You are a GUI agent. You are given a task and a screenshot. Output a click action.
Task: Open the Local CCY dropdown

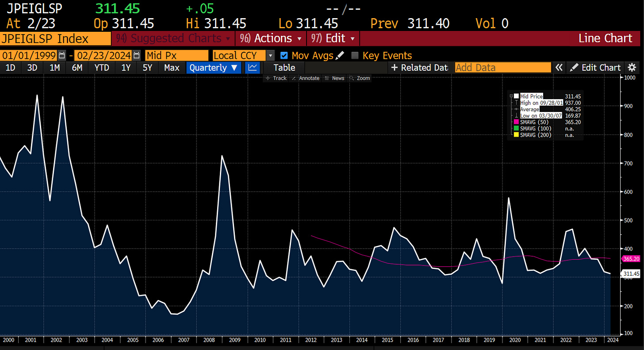coord(270,55)
